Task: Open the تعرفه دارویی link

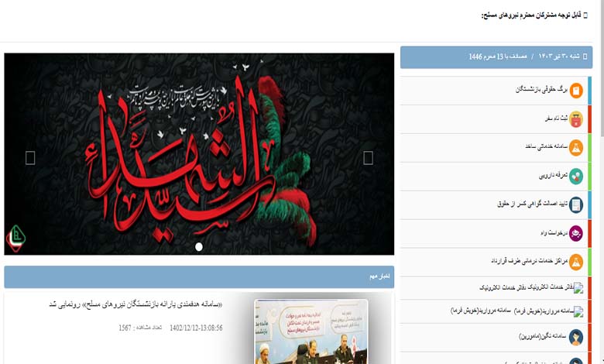Action: click(553, 175)
